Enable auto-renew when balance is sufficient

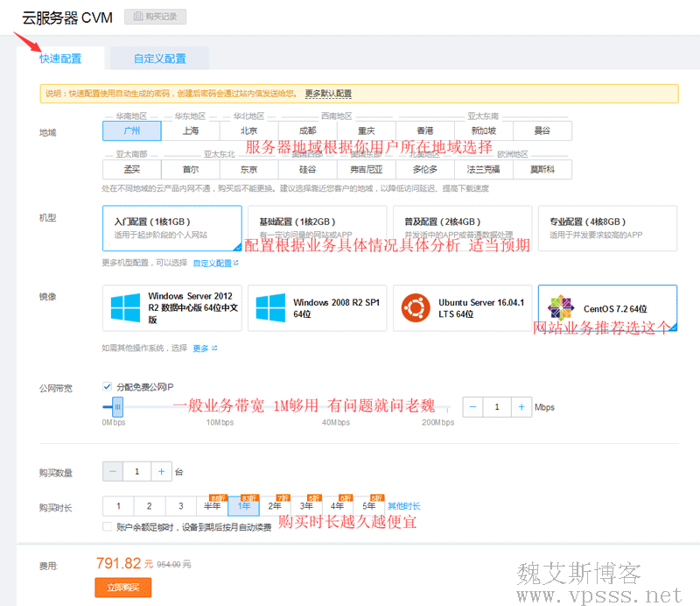108,527
